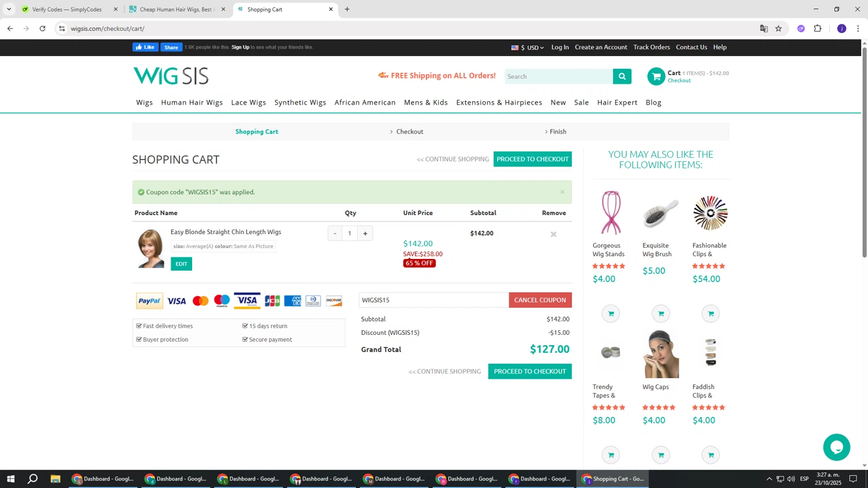Click top Proceed to Checkout button
This screenshot has width=868, height=488.
(x=532, y=159)
